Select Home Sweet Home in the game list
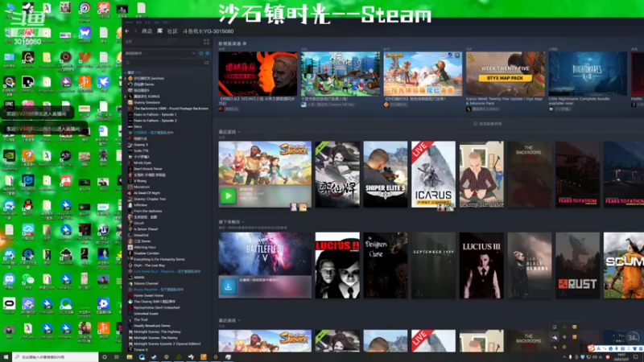 148,295
